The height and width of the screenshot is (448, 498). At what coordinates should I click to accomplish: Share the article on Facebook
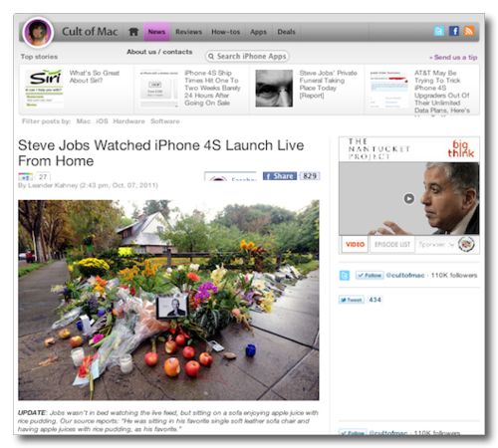click(280, 176)
